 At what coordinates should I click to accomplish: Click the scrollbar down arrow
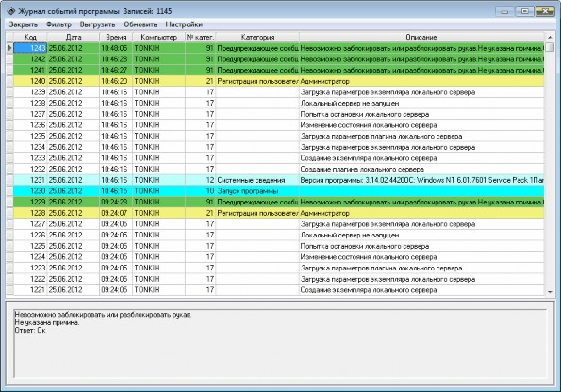click(x=550, y=292)
